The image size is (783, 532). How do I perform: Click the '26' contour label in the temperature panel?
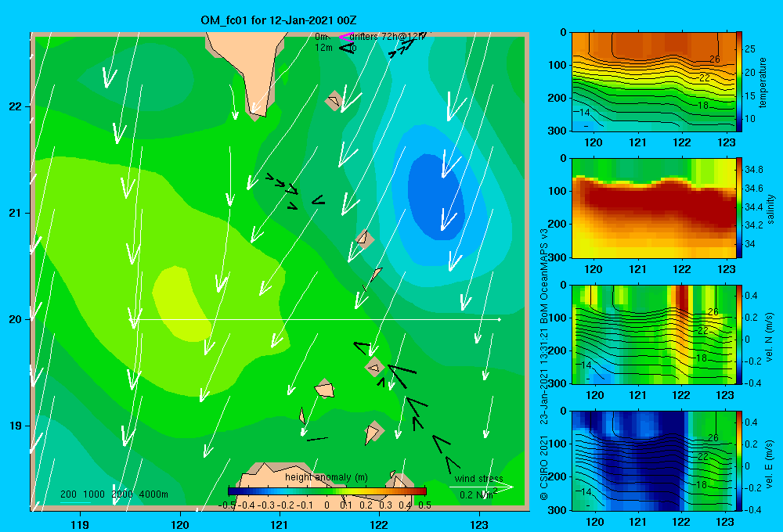tap(715, 59)
